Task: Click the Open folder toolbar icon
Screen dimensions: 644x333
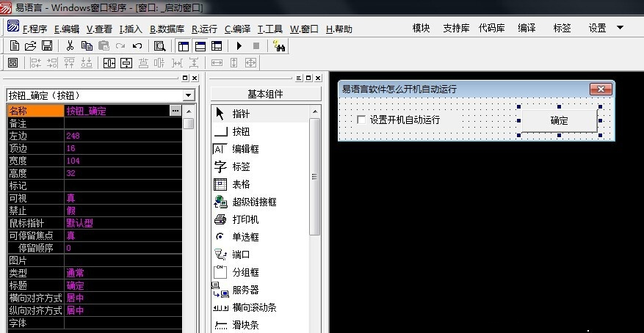Action: click(x=30, y=46)
